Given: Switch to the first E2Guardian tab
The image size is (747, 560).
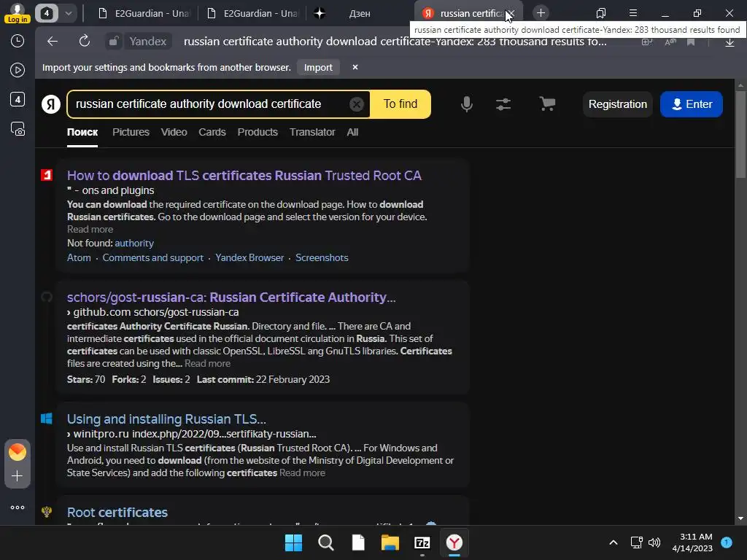Looking at the screenshot, I should coord(144,13).
